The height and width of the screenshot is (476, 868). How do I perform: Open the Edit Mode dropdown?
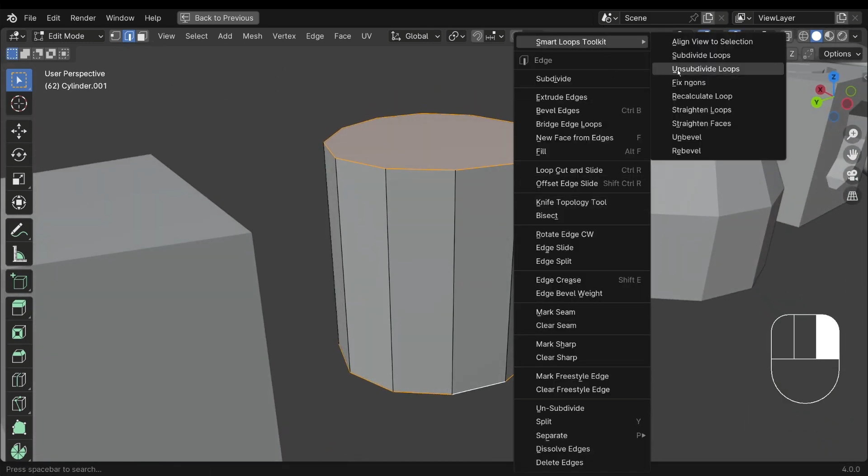[x=69, y=36]
